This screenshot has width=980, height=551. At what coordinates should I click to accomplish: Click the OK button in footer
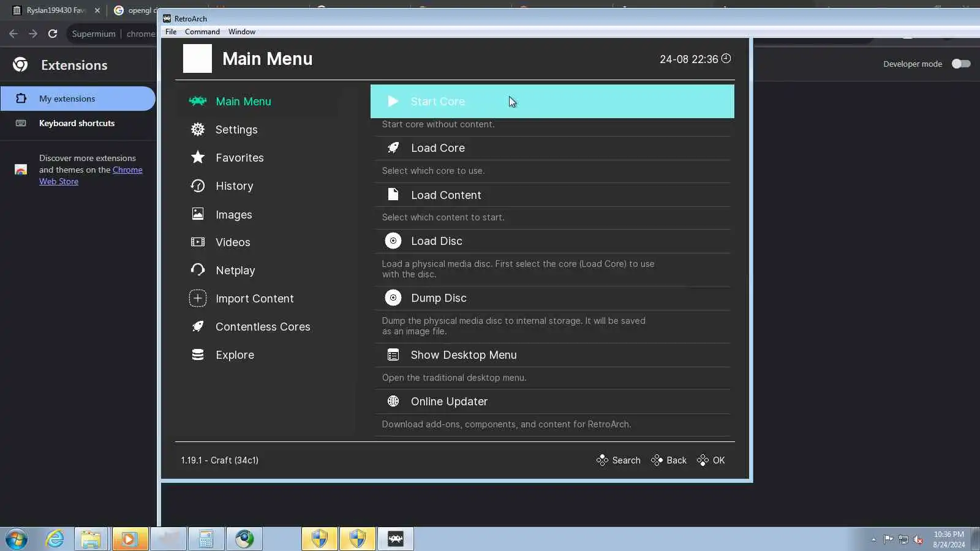pos(711,460)
